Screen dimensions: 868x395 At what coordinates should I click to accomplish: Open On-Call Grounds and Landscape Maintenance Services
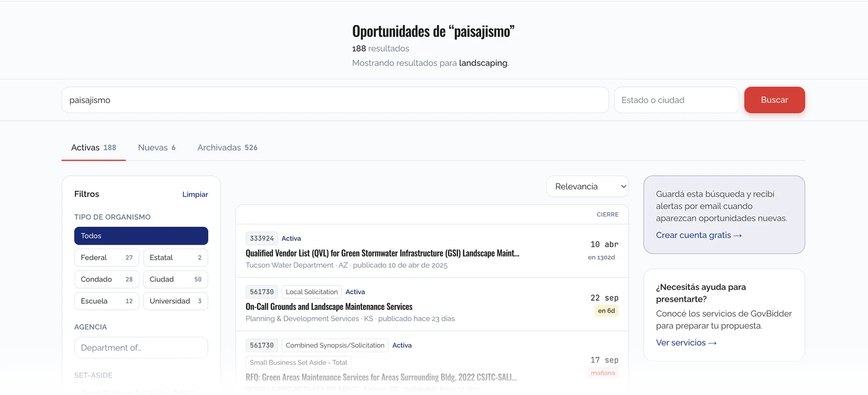(x=329, y=307)
